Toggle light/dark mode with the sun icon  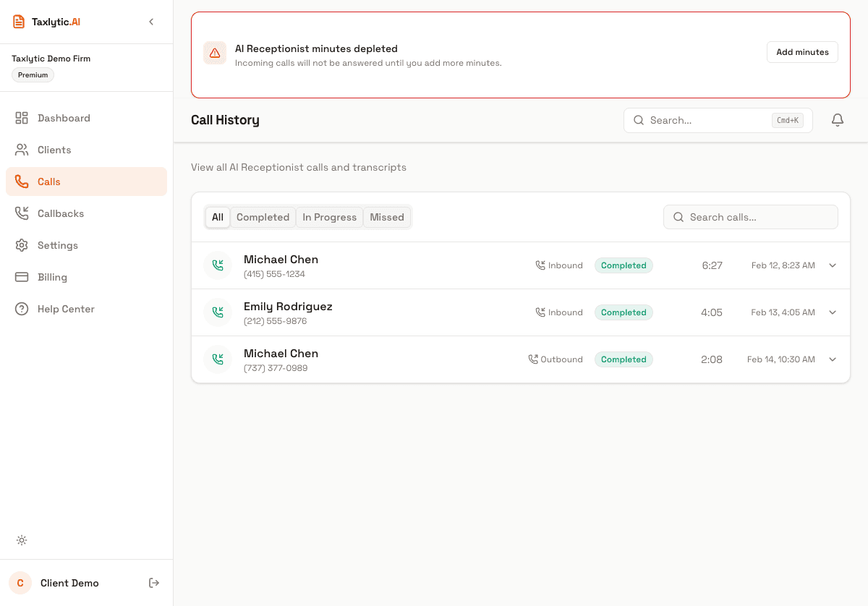[x=22, y=540]
